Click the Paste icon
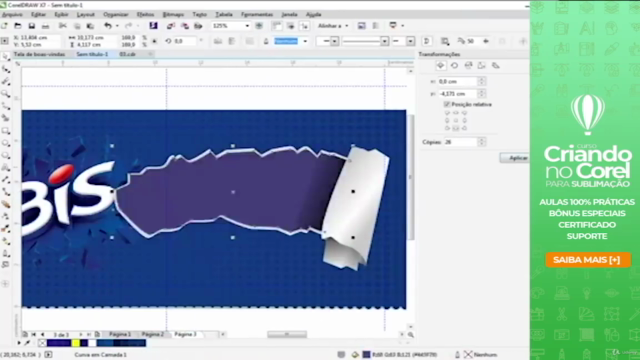 [x=90, y=26]
